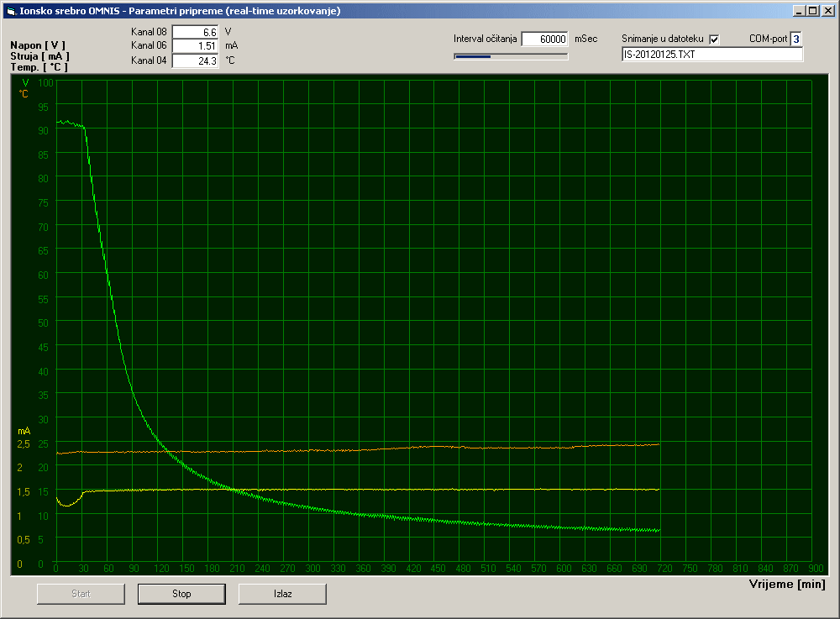Click the COM-port number field

796,39
